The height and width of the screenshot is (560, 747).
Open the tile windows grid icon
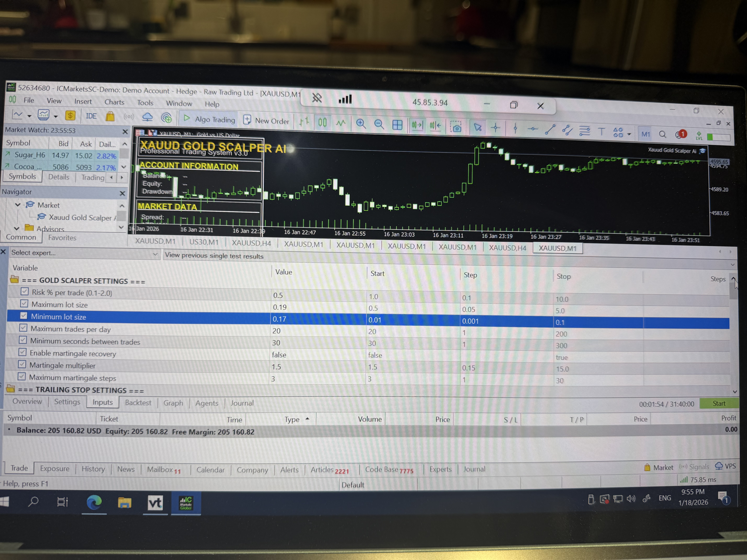click(397, 125)
